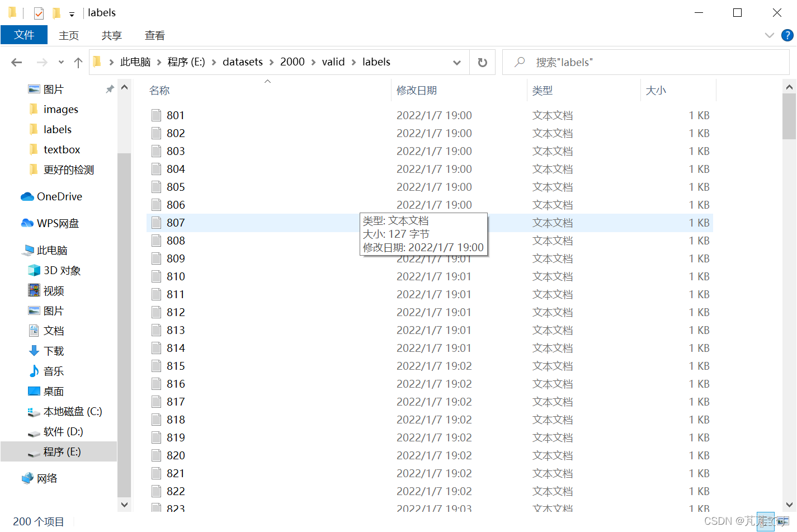Click the 软件 (D:) drive icon
The image size is (797, 532).
(x=34, y=433)
